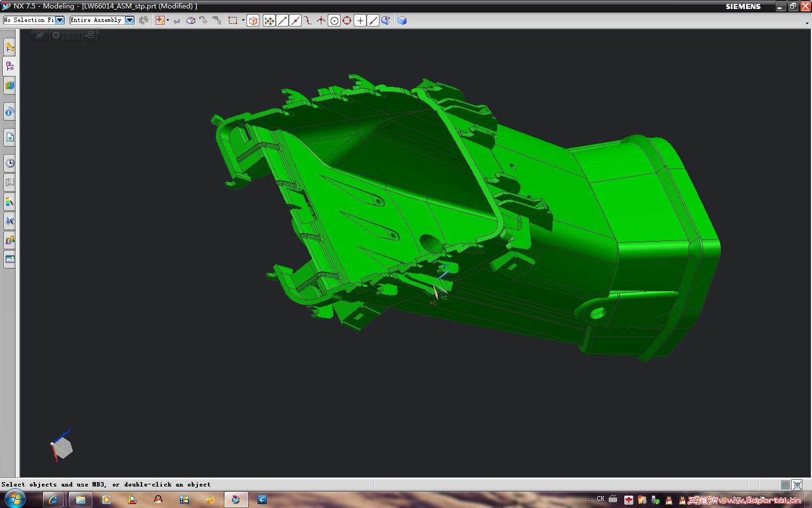This screenshot has height=508, width=812.
Task: Toggle the Arc Center snap option
Action: click(334, 21)
